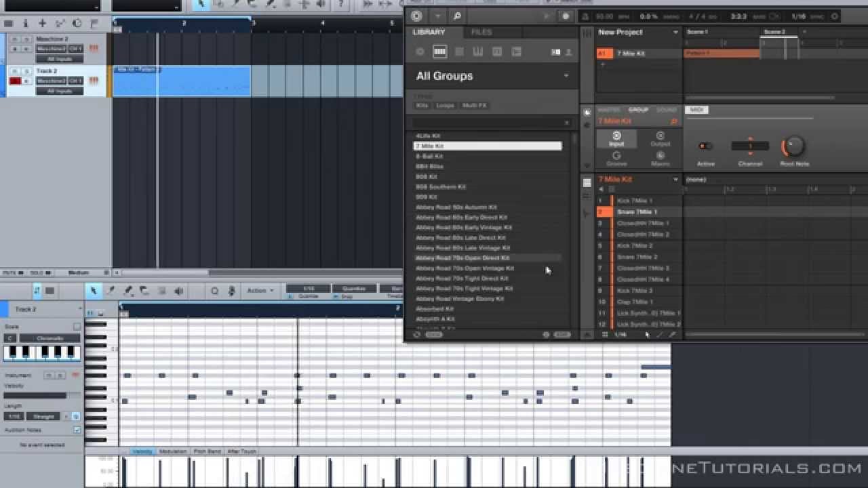
Task: Open the Groove page in group properties
Action: click(616, 159)
